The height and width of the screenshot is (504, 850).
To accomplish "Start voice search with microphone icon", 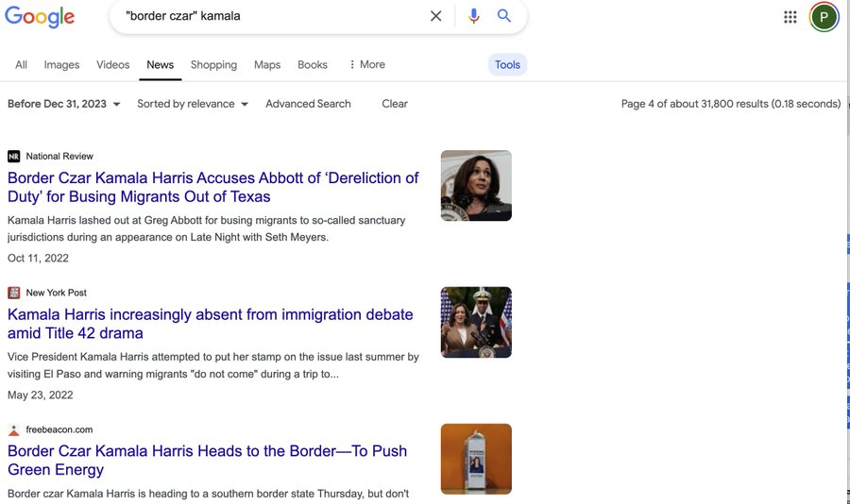I will pos(473,16).
